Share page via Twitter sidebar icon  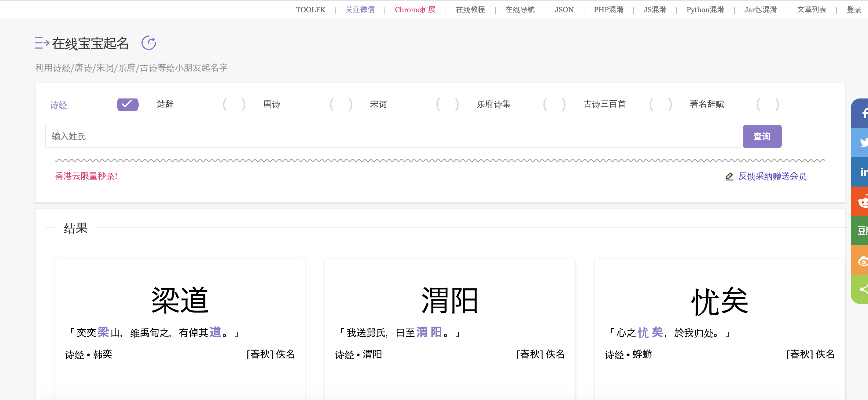[x=861, y=142]
